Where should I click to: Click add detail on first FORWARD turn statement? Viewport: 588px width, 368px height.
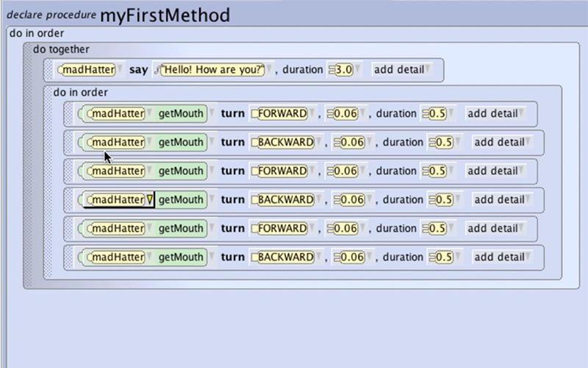point(495,113)
